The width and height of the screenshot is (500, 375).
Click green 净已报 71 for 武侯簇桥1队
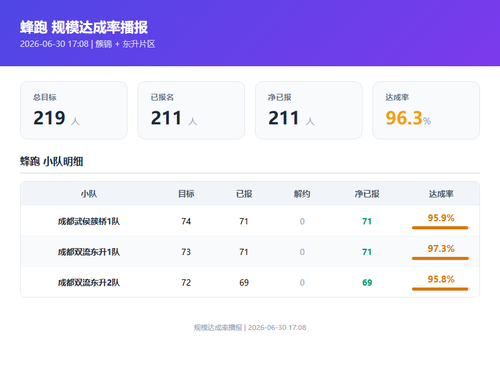(367, 221)
